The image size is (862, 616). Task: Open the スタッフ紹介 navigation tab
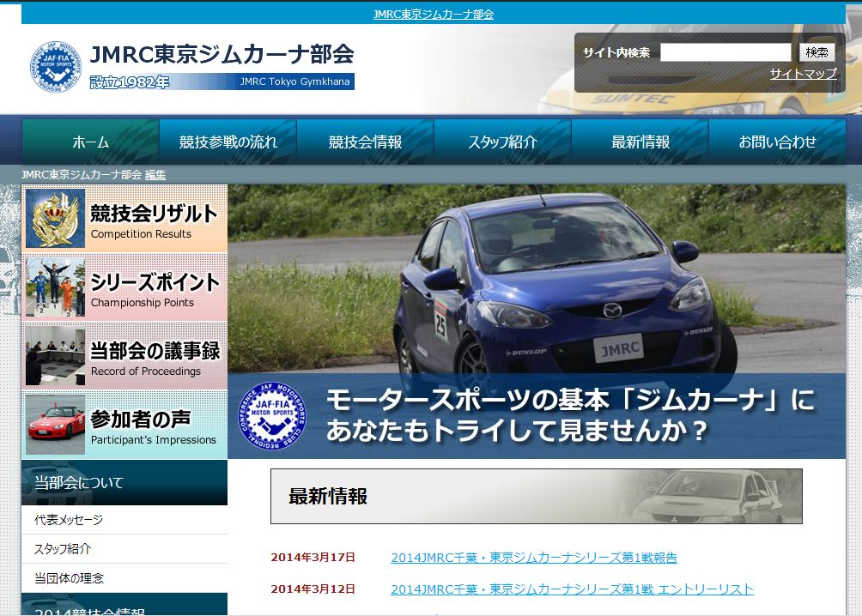pos(503,142)
